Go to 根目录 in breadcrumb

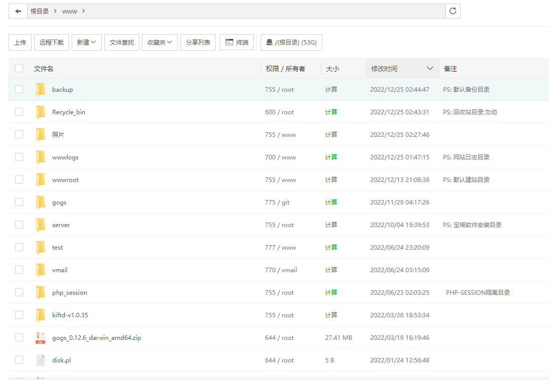[40, 11]
